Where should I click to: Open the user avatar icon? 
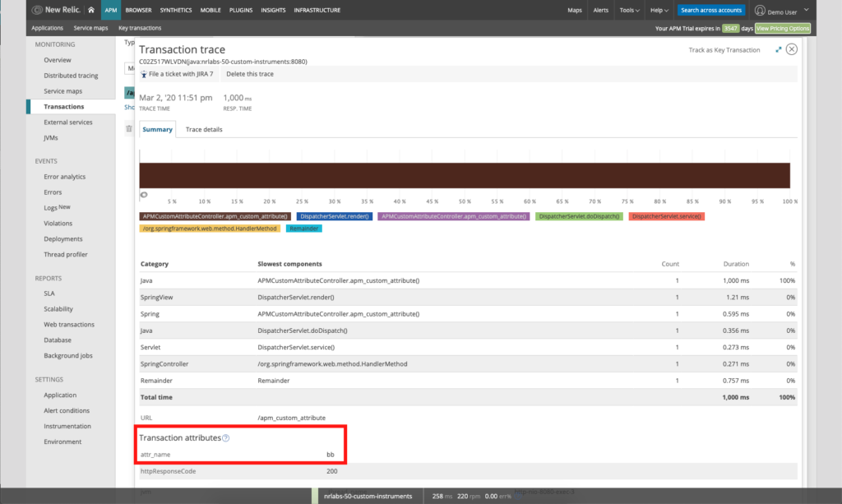(x=760, y=10)
